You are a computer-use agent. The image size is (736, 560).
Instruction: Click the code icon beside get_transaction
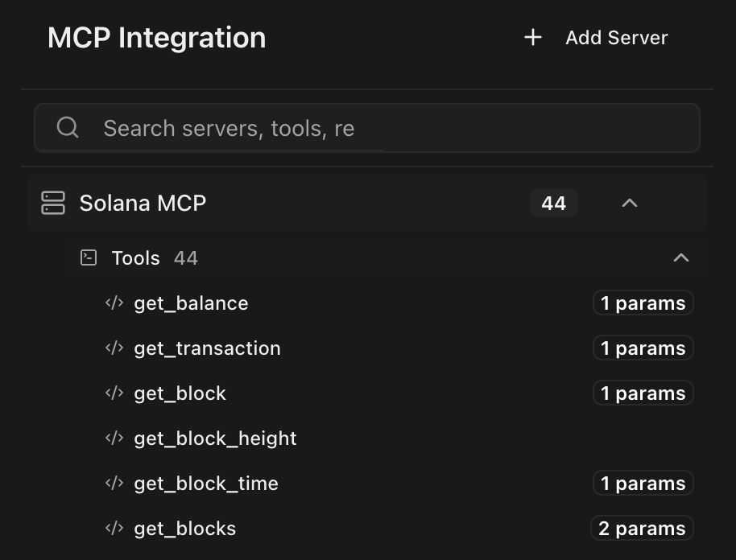[114, 348]
